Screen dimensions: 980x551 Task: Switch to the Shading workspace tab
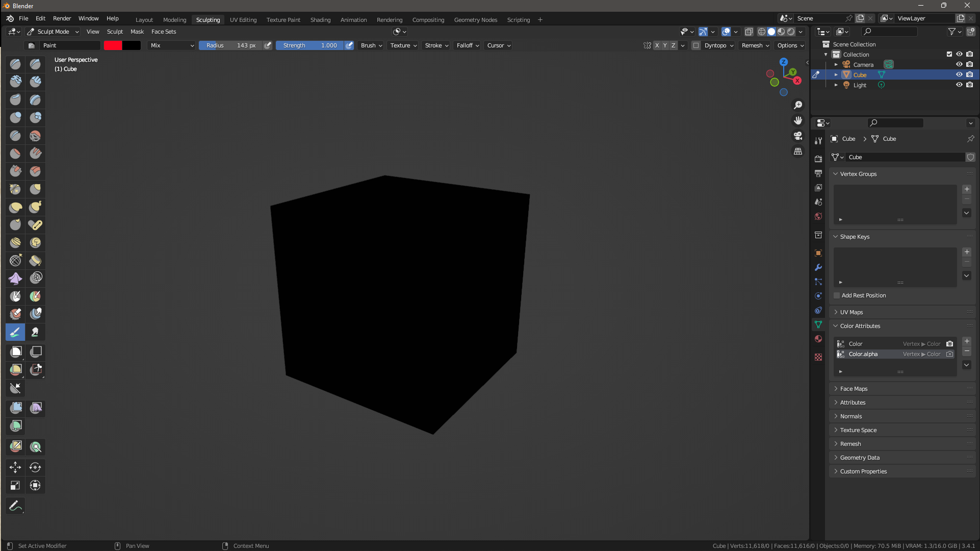320,20
